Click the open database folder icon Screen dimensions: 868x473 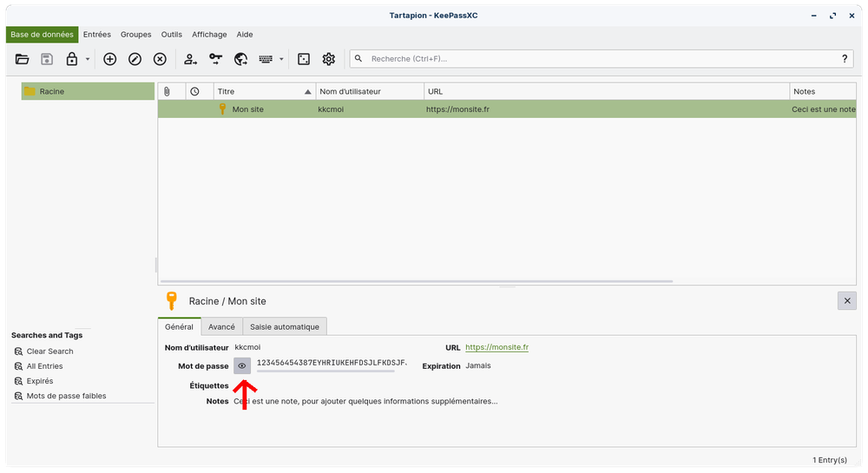click(x=23, y=59)
